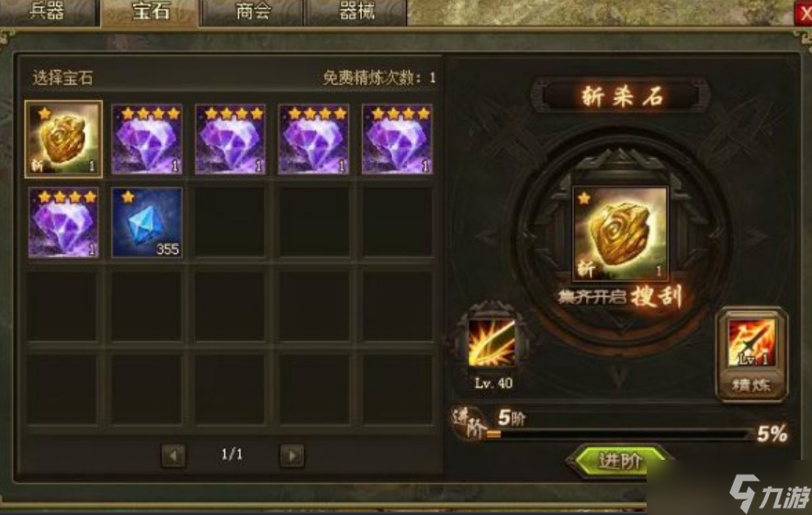Image resolution: width=812 pixels, height=515 pixels.
Task: Go to the previous inventory page arrow
Action: (x=174, y=456)
